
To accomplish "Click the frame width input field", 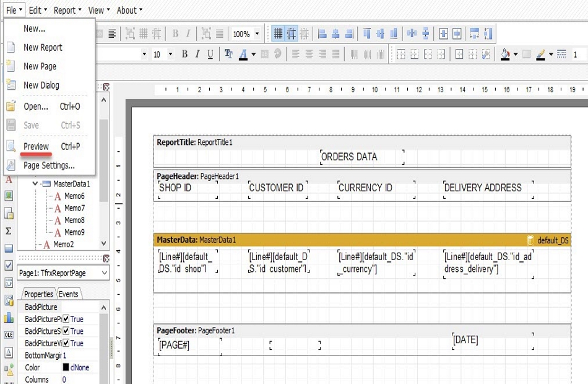I will tap(579, 55).
